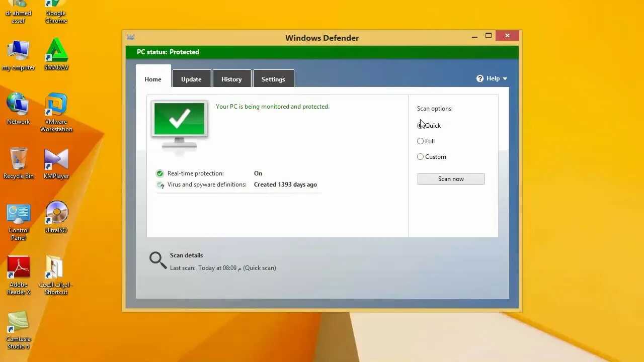Click the Real-time protection 'On' value
Viewport: 644px width, 362px height.
click(x=258, y=173)
